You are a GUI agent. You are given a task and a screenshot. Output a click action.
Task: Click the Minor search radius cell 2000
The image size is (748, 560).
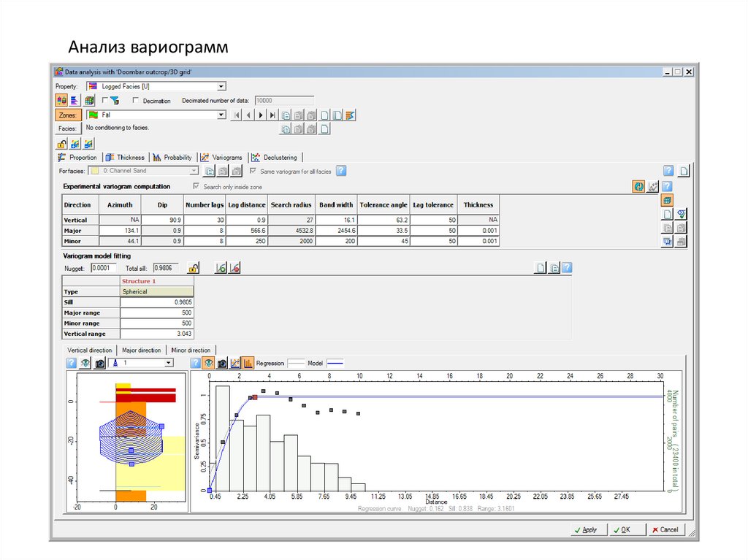coord(291,241)
